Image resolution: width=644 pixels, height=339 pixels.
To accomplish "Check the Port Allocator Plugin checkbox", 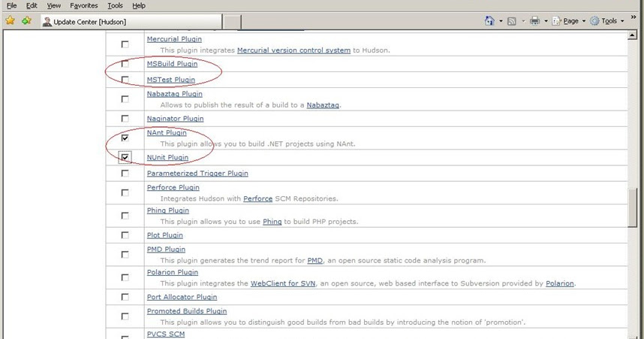I will pos(125,297).
